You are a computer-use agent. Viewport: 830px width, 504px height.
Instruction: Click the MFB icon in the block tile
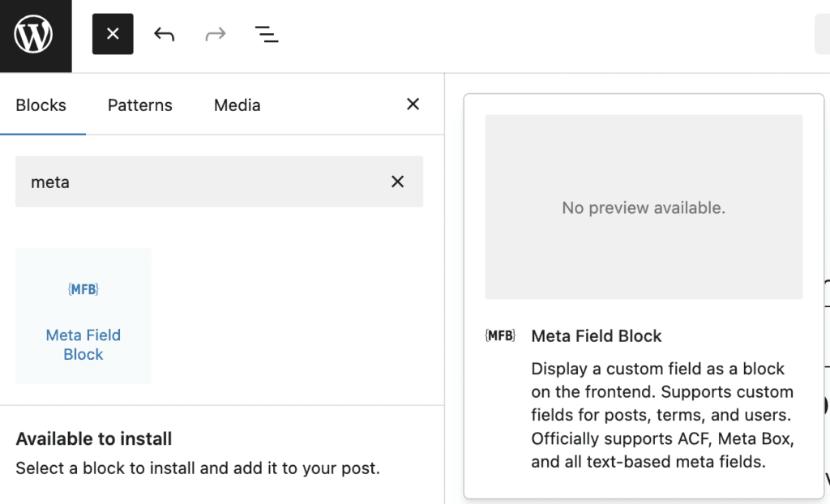tap(83, 288)
